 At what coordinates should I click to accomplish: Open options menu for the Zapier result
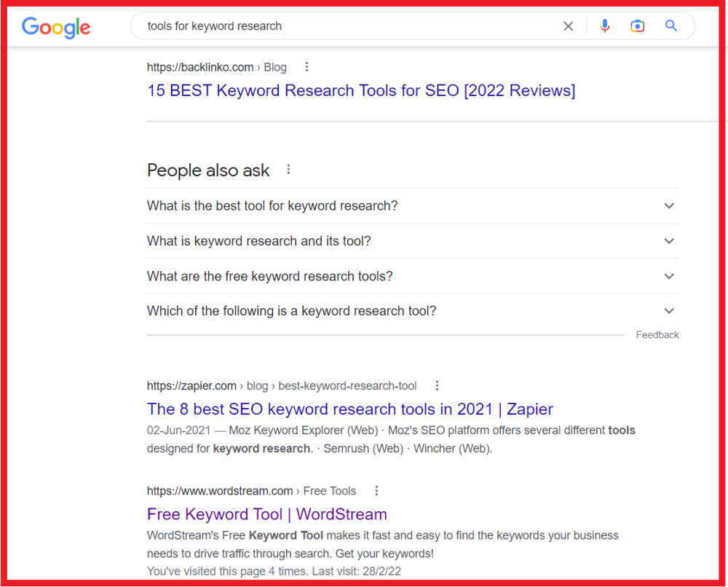(437, 385)
